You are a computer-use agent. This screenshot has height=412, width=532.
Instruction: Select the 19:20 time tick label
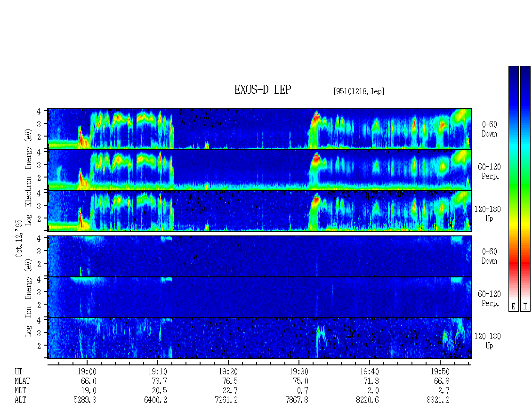click(x=228, y=372)
